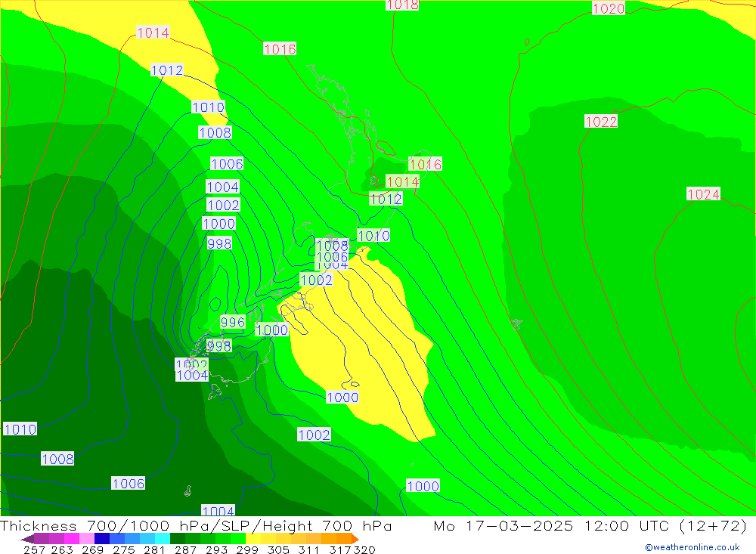This screenshot has height=554, width=756.
Task: Click the legend value 317
Action: [x=340, y=549]
